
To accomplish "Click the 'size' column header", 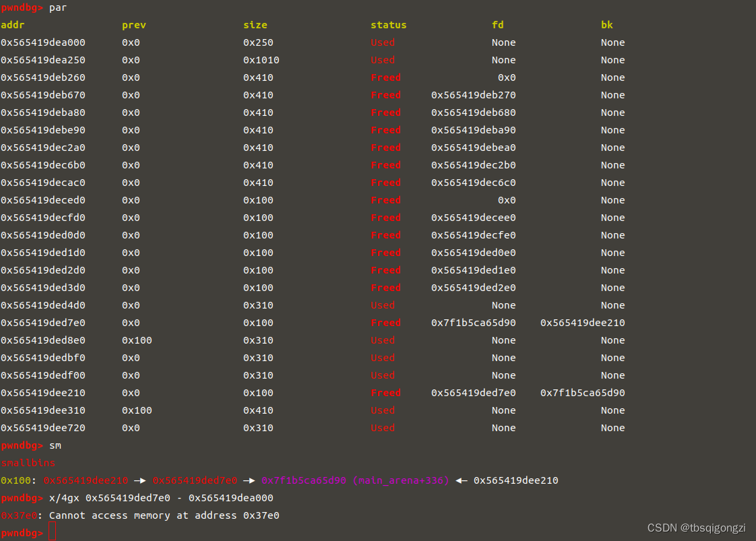I will [255, 25].
